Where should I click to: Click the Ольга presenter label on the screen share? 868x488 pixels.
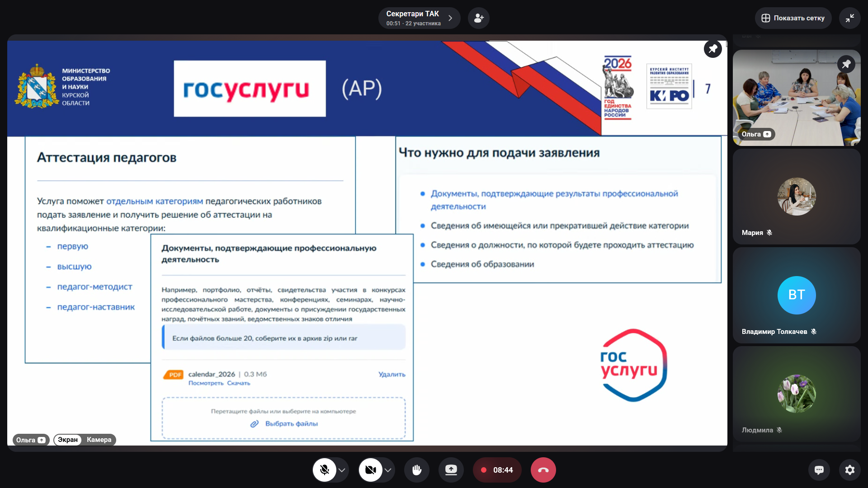coord(31,440)
